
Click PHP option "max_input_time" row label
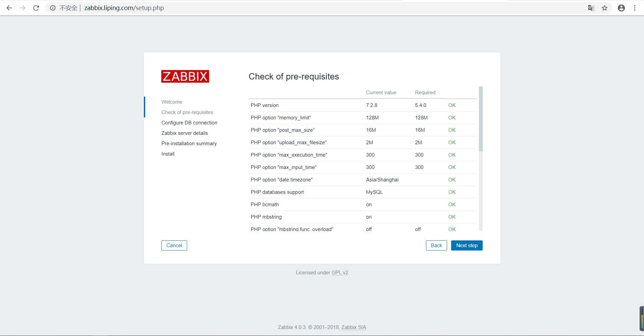tap(283, 167)
